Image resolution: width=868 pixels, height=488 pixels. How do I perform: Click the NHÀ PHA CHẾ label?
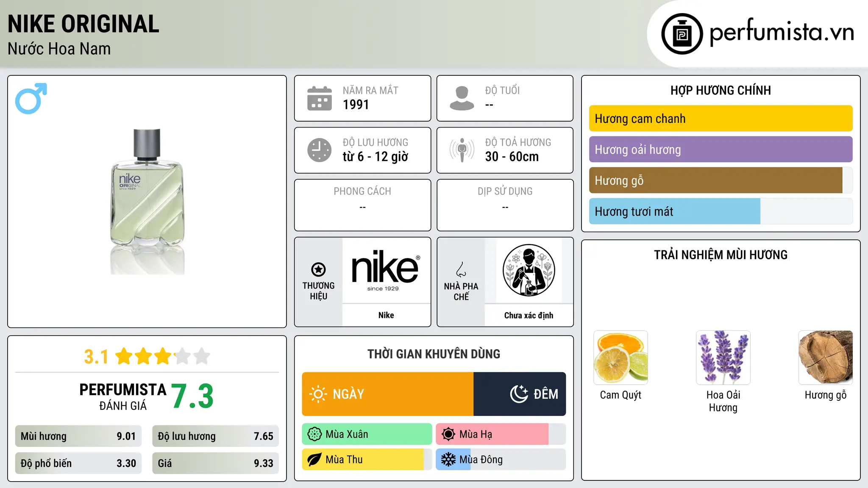[461, 291]
